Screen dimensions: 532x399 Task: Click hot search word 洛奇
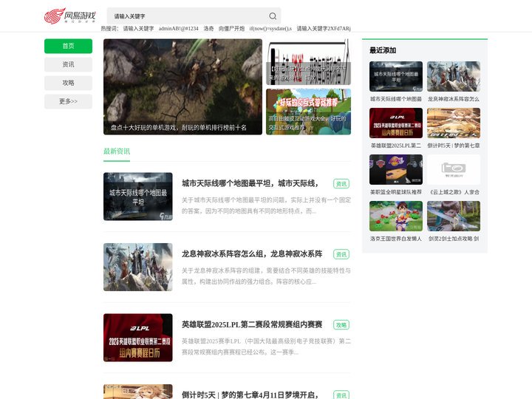click(x=208, y=29)
